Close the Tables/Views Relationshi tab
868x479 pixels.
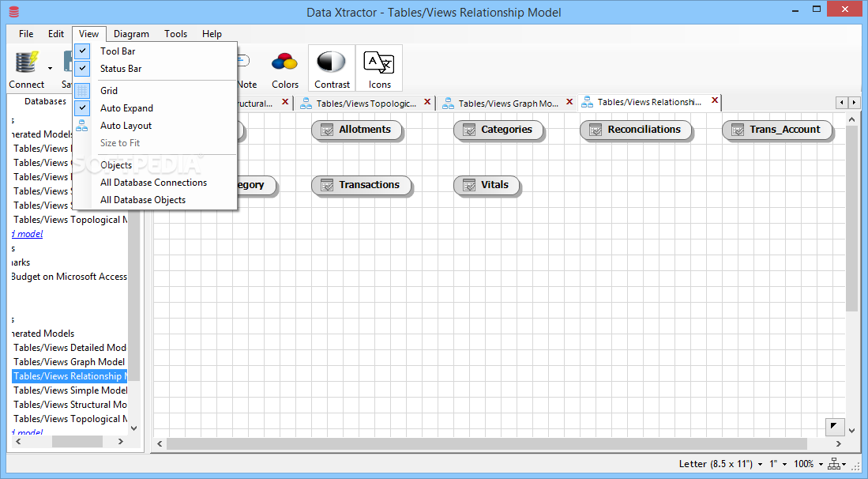(x=715, y=100)
